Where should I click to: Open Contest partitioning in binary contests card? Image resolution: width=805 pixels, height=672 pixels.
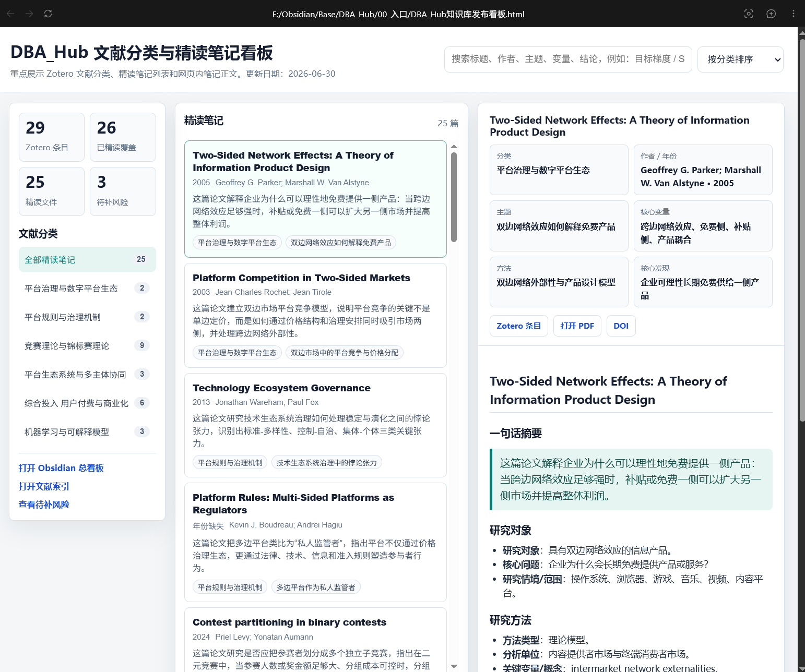315,640
